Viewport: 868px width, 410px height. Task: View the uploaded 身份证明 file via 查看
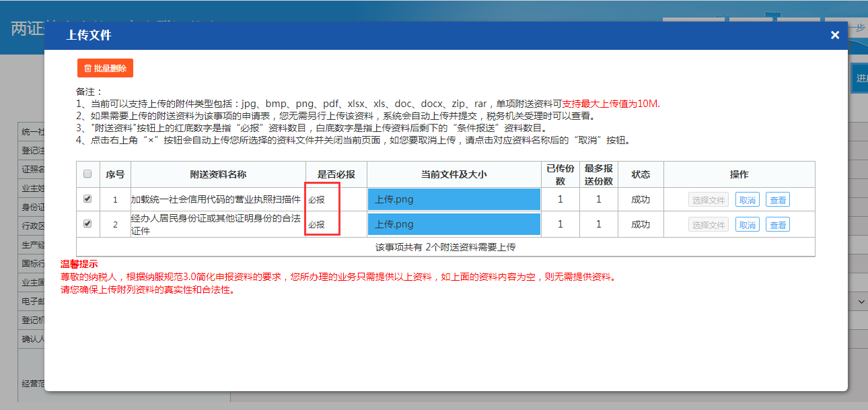point(778,224)
